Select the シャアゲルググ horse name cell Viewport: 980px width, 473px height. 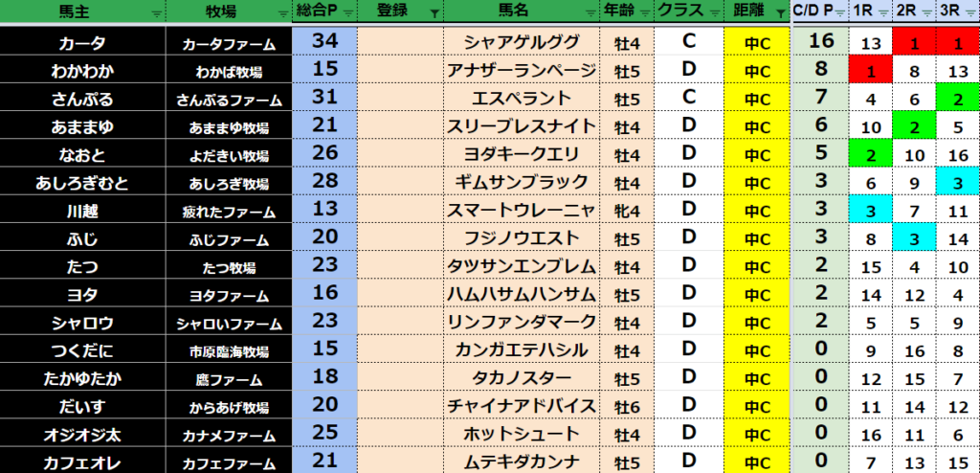[x=522, y=42]
